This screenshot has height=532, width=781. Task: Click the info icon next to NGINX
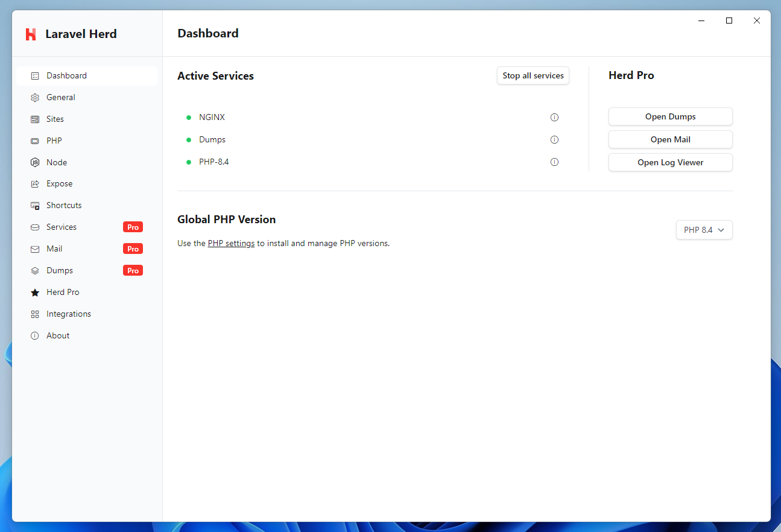(x=554, y=117)
